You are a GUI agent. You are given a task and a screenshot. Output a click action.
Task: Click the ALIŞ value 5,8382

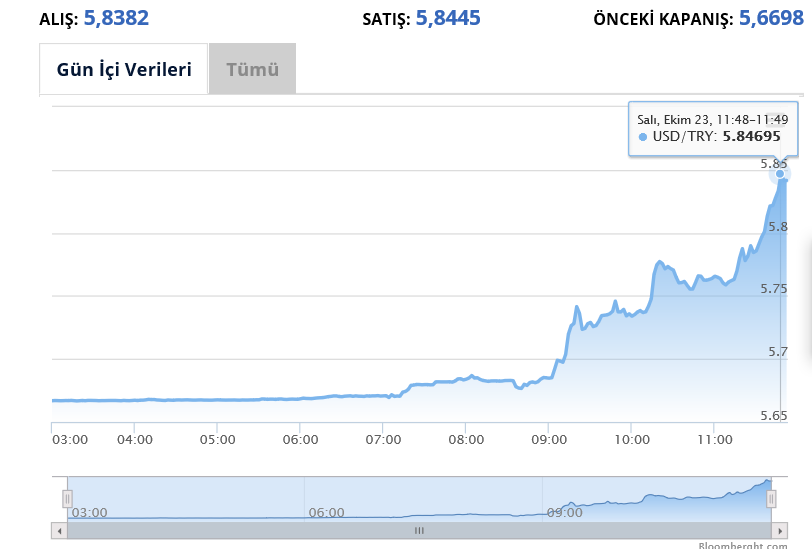(x=115, y=18)
